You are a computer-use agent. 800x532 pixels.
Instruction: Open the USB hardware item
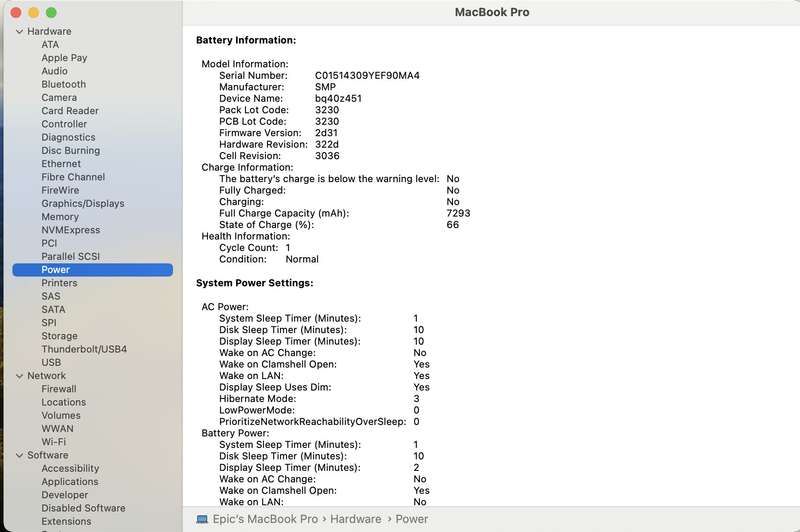(x=51, y=363)
